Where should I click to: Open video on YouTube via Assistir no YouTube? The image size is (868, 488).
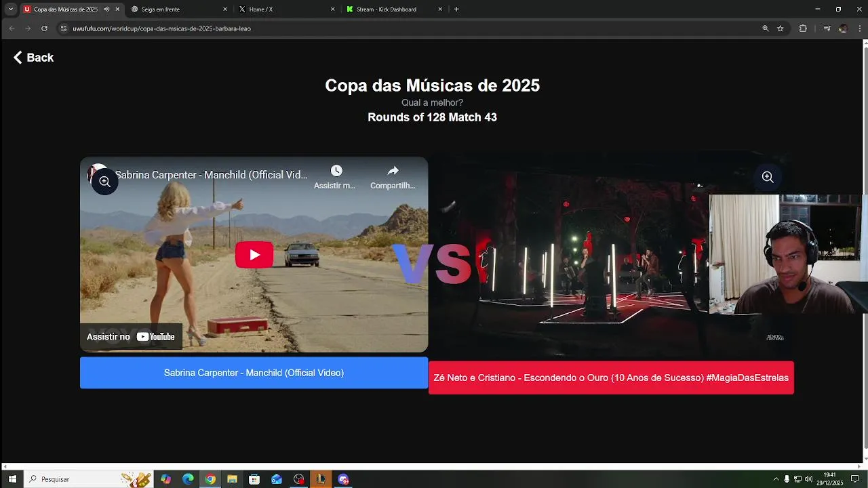point(131,337)
